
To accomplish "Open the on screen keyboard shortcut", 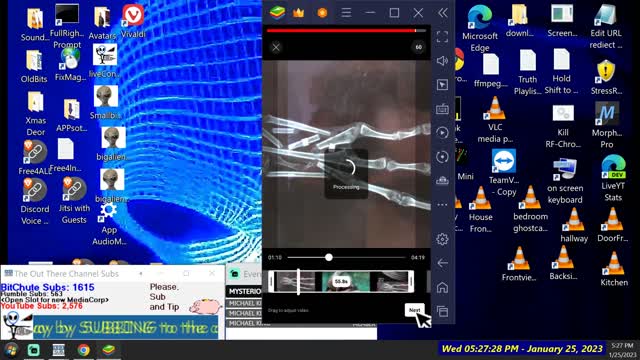I will point(565,181).
